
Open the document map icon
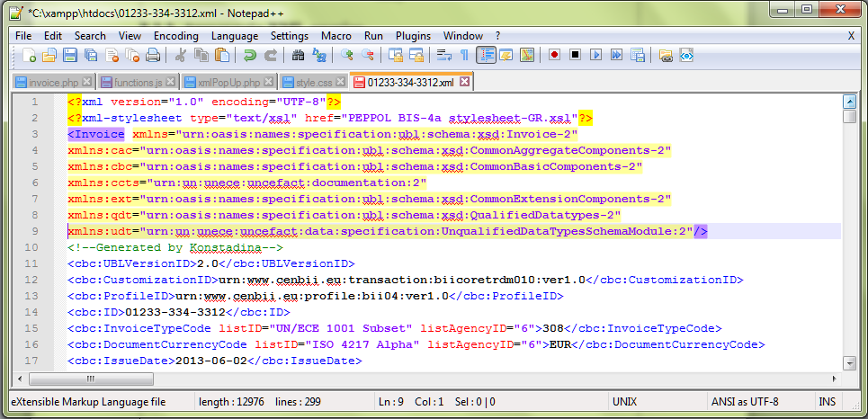pos(527,56)
